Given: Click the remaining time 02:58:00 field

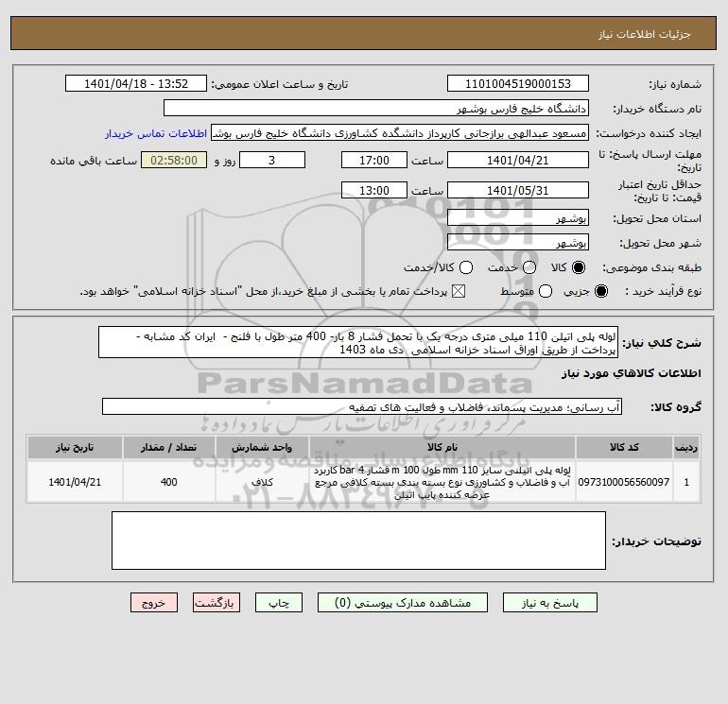Looking at the screenshot, I should (x=174, y=160).
